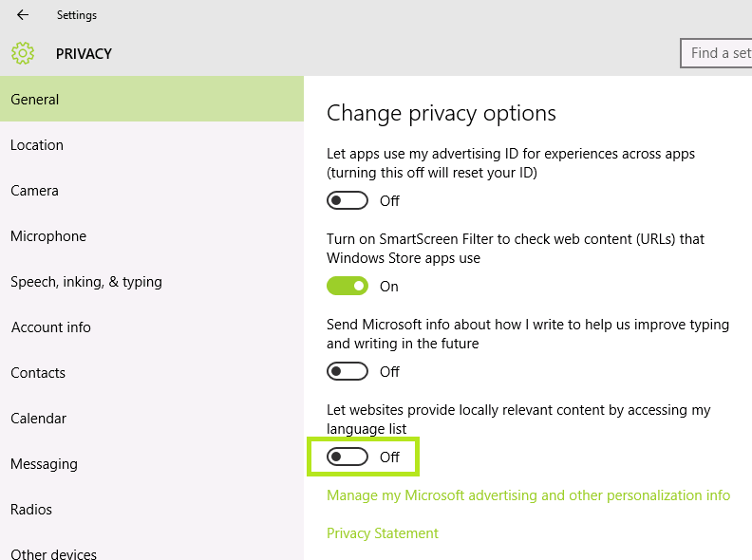
Task: Open the Radios privacy settings
Action: point(31,510)
